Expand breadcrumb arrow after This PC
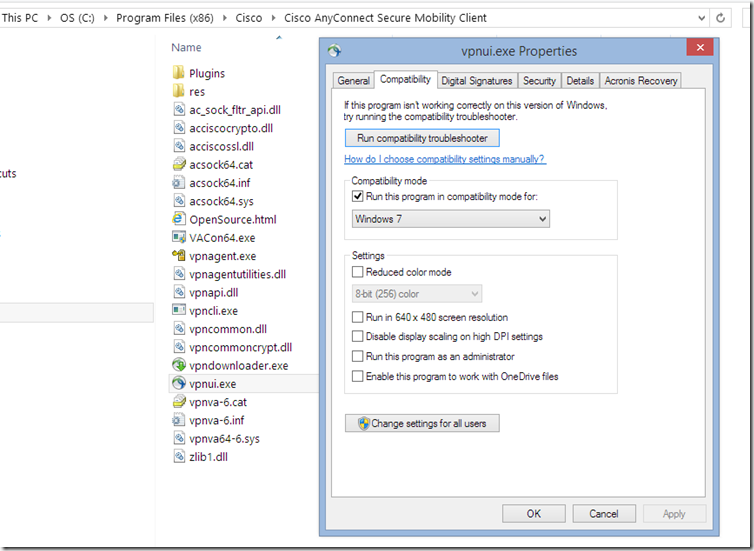Viewport: 754px width, 551px height. pyautogui.click(x=49, y=18)
